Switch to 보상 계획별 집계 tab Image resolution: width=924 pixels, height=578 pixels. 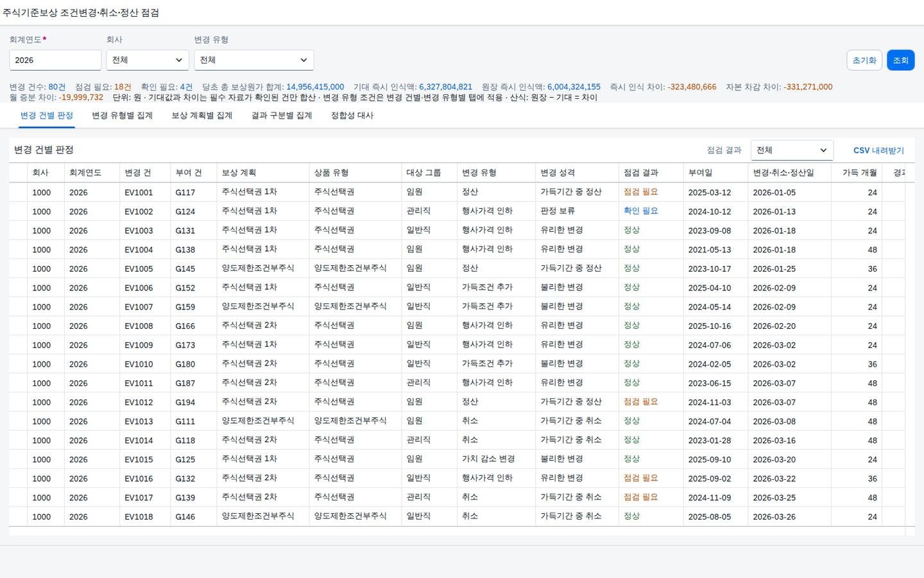click(x=202, y=116)
